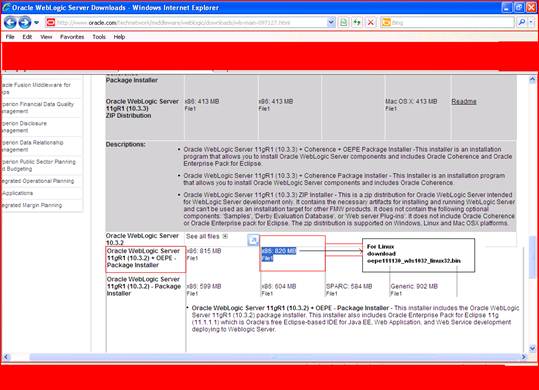The image size is (539, 390).
Task: Open Oracle Fusion Middleware for Apps sidebar link
Action: pos(36,88)
